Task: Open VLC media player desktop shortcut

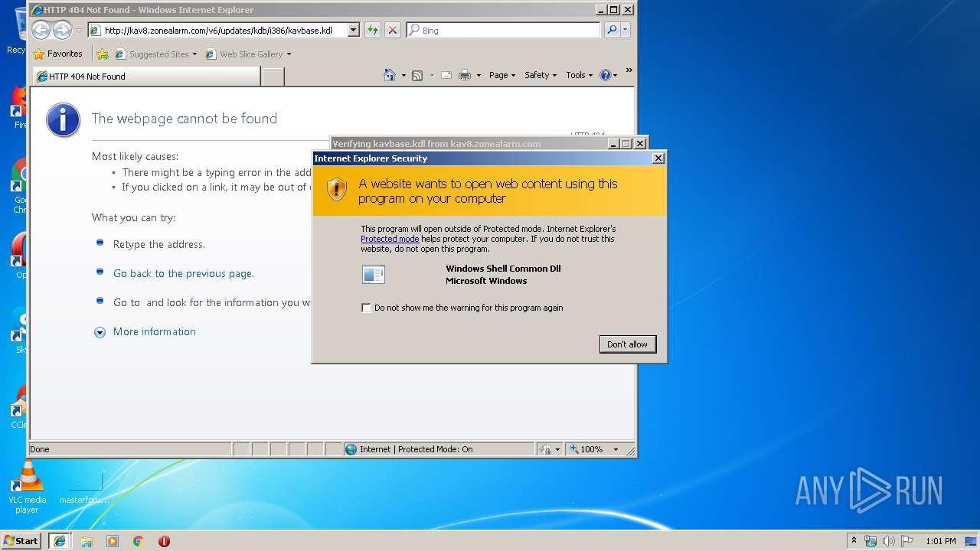Action: click(x=27, y=488)
